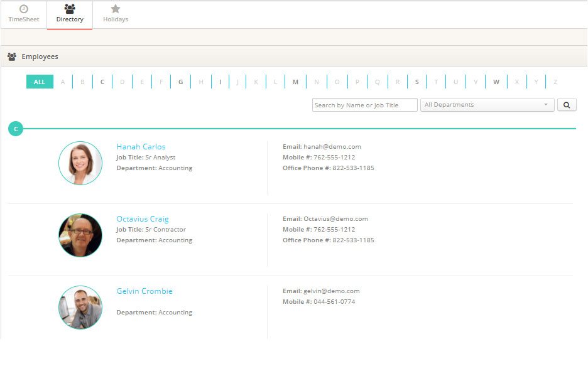Open Holidays via the star icon
Viewport: 588px width, 386px height.
115,9
